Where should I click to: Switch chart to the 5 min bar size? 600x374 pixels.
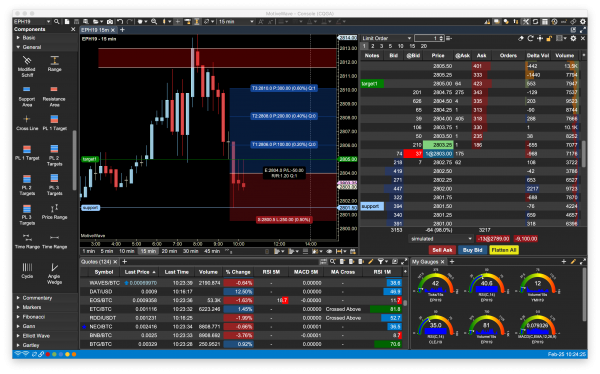point(107,251)
